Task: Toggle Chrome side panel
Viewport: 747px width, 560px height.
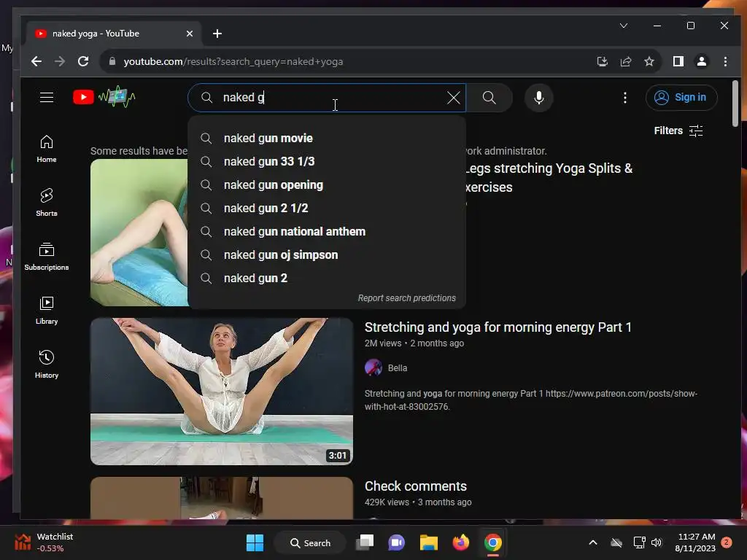Action: pyautogui.click(x=678, y=61)
